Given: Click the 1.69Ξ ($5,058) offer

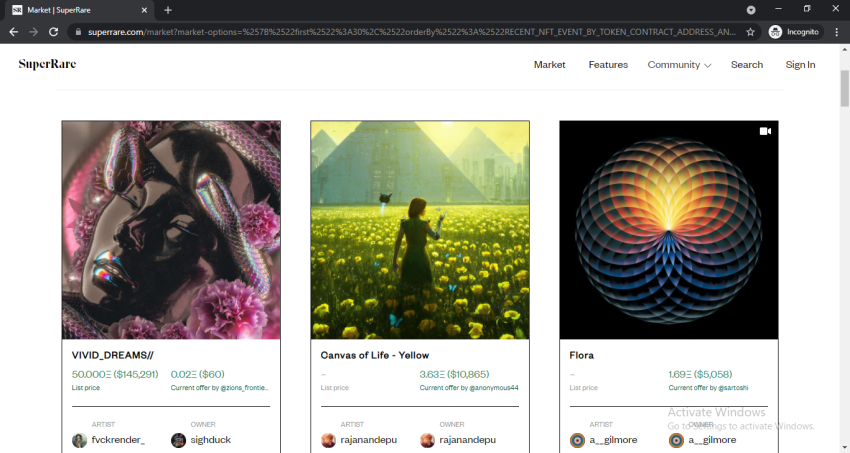Looking at the screenshot, I should point(700,374).
